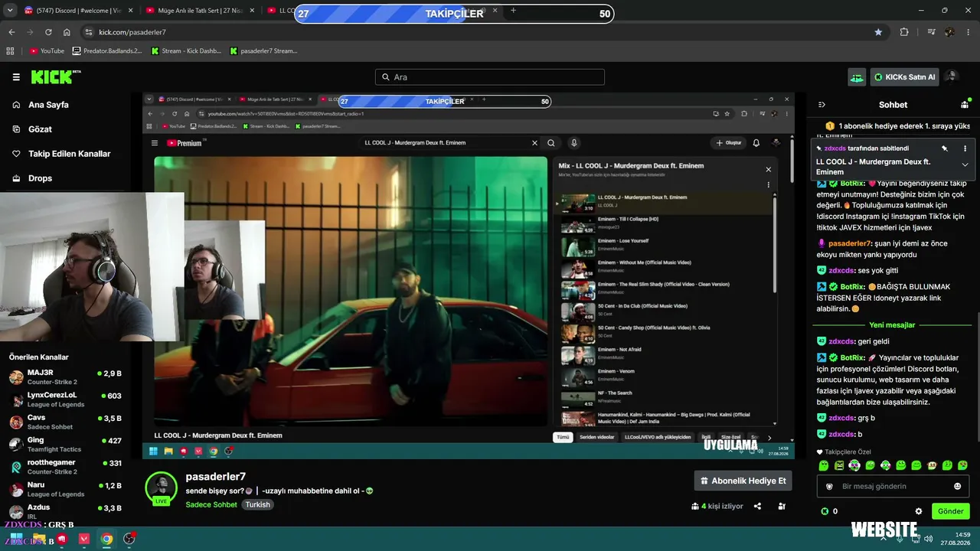Go to Ana Sayfa in the sidebar
The height and width of the screenshot is (551, 980).
point(48,105)
